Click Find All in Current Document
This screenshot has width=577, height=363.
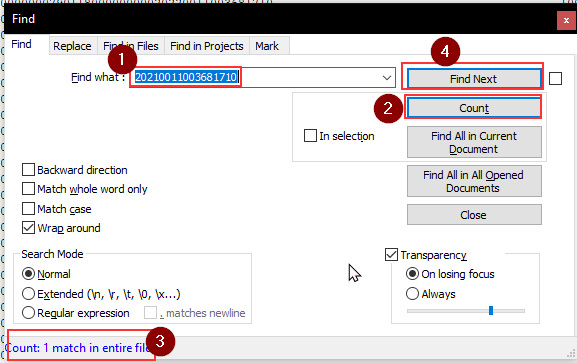point(474,142)
